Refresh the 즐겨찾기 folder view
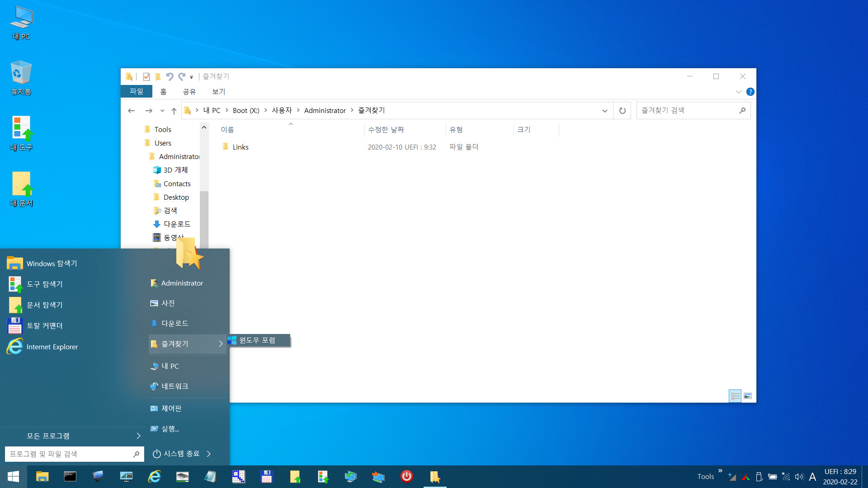The width and height of the screenshot is (868, 488). (x=623, y=111)
